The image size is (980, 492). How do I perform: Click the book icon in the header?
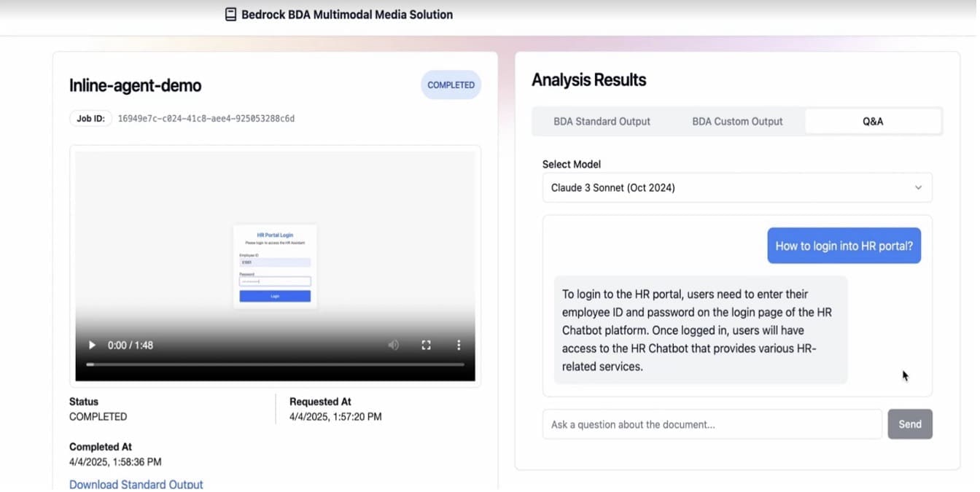[230, 15]
